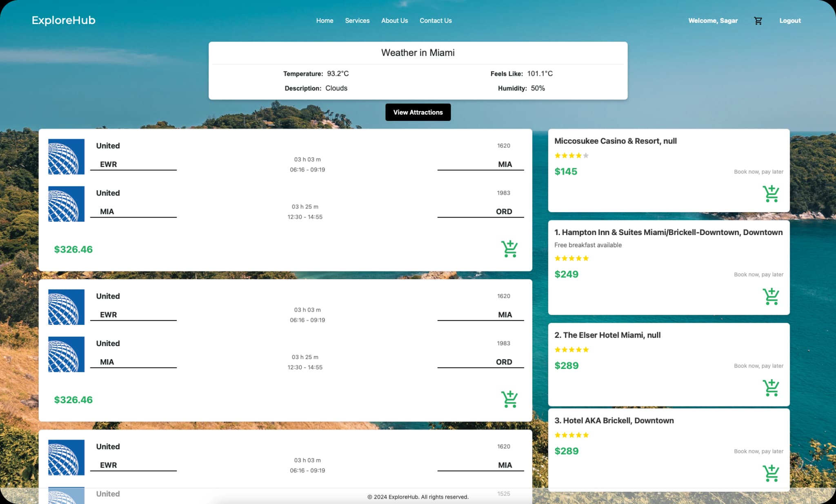This screenshot has height=504, width=836.
Task: Select the Miccosukee Casino & Resort title
Action: coord(616,141)
